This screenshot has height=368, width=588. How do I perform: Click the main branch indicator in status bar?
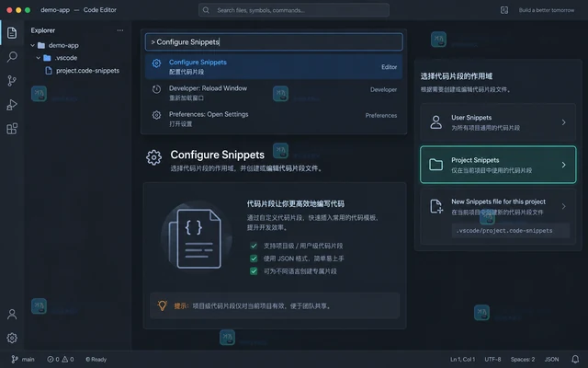tap(23, 360)
